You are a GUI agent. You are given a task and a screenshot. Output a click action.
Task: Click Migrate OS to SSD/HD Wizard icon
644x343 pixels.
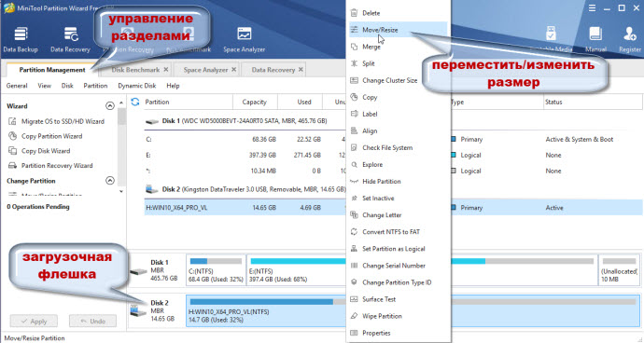[13, 121]
